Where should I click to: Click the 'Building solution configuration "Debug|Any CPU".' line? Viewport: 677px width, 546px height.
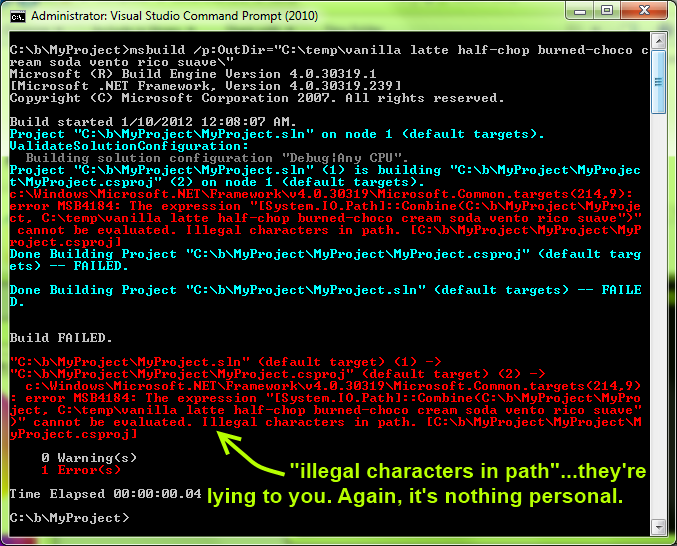[x=216, y=158]
